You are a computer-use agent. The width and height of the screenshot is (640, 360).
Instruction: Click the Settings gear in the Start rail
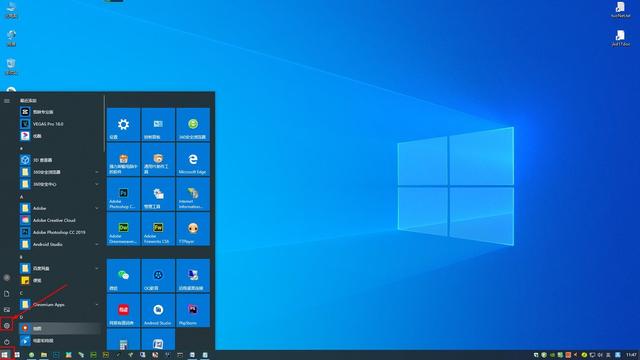point(7,325)
